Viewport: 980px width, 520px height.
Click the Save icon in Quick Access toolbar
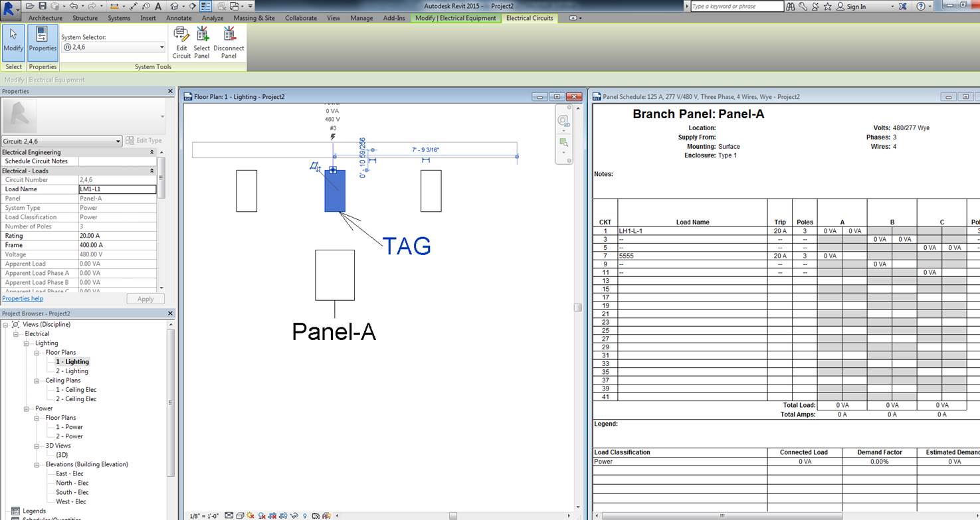[x=42, y=6]
